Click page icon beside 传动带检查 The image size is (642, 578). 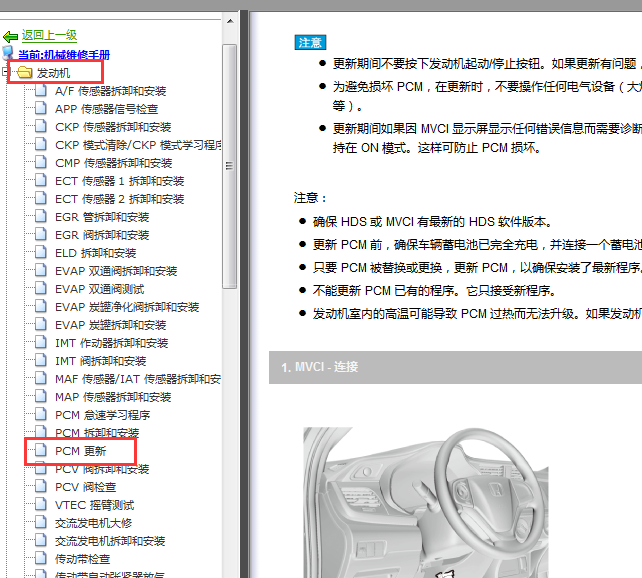(41, 559)
